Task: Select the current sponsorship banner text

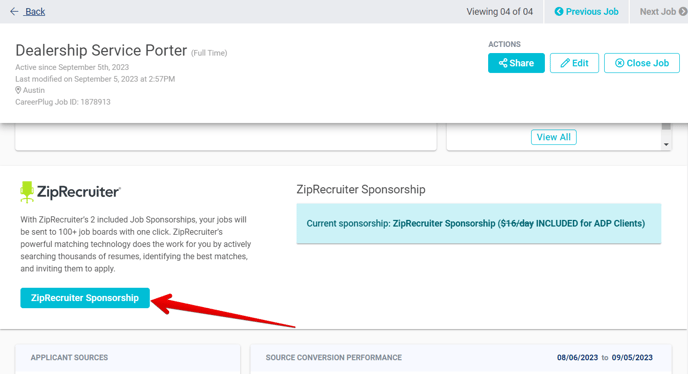Action: pos(476,223)
